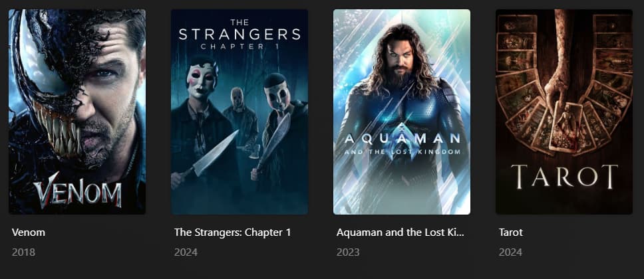Click the VENOM logo on the poster
Viewport: 644px width, 279px height.
[x=78, y=191]
